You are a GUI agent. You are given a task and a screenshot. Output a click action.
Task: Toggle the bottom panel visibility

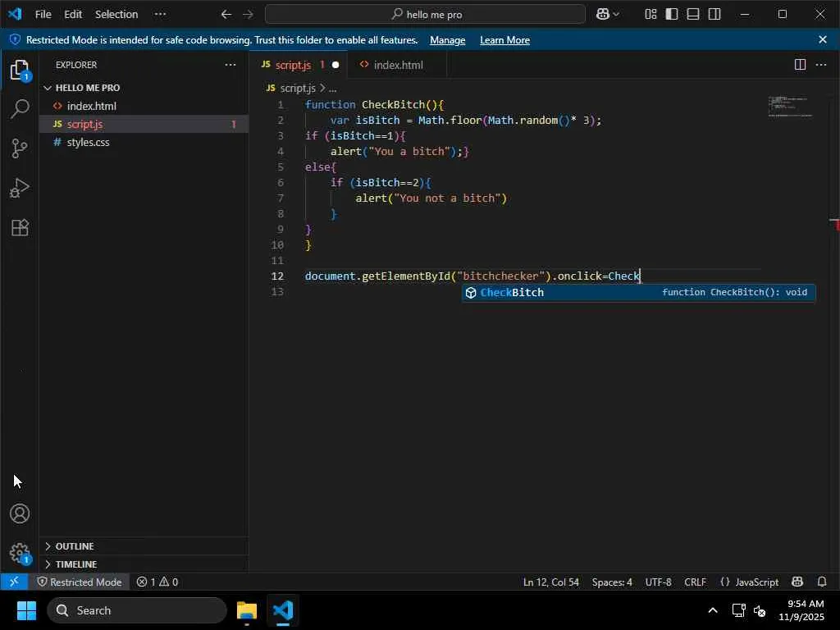(x=693, y=14)
